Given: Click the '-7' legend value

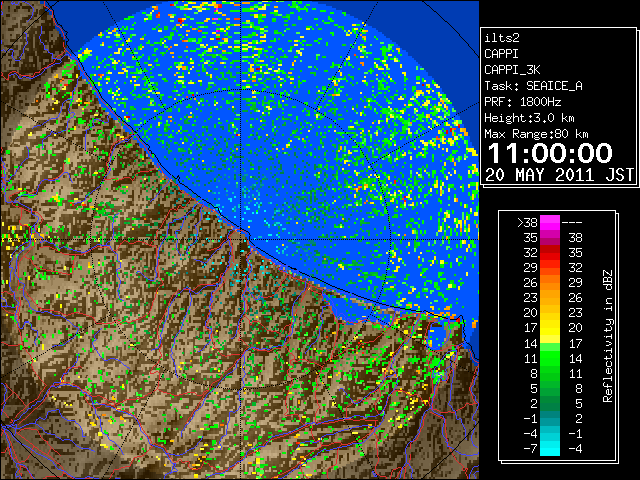Looking at the screenshot, I should 530,449.
